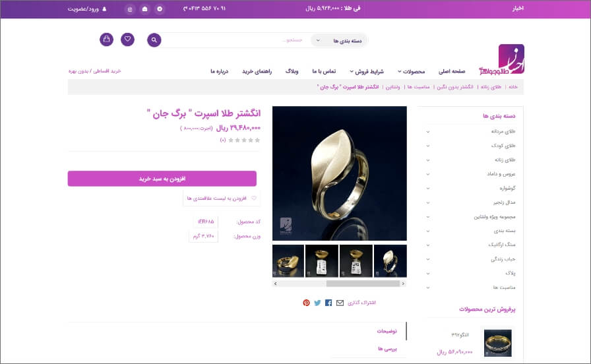
Task: Click the purple search magnifier icon
Action: point(154,40)
